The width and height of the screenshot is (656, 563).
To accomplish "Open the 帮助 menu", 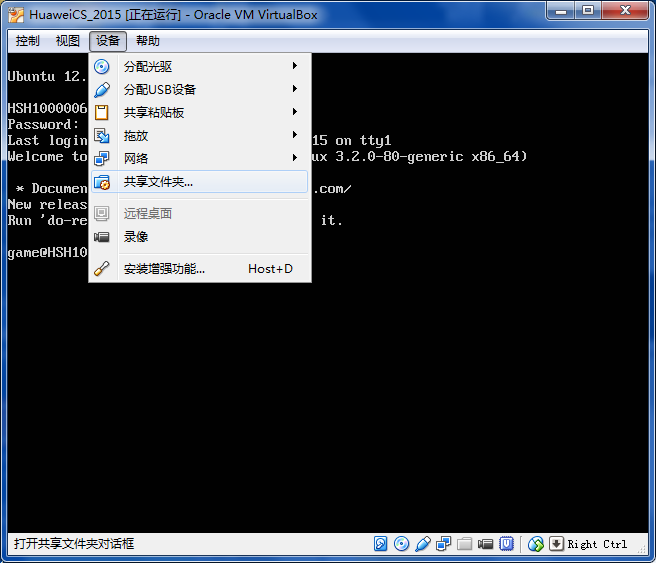I will pos(148,41).
